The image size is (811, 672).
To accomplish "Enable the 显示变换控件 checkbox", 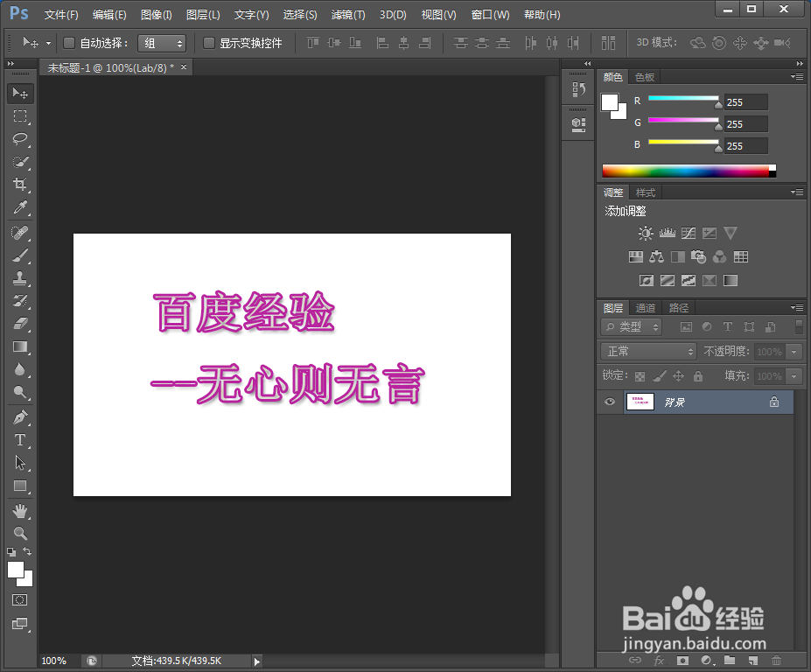I will pyautogui.click(x=209, y=43).
